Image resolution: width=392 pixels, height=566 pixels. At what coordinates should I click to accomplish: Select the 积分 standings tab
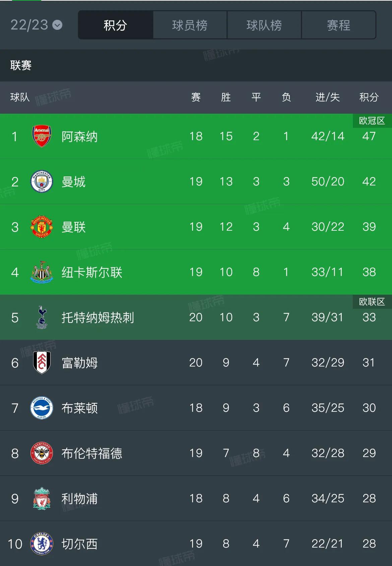(116, 25)
